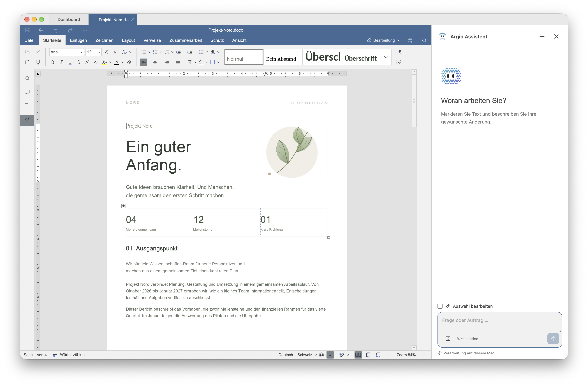Click Wörter zählen in status bar
The height and width of the screenshot is (386, 588).
pos(69,355)
